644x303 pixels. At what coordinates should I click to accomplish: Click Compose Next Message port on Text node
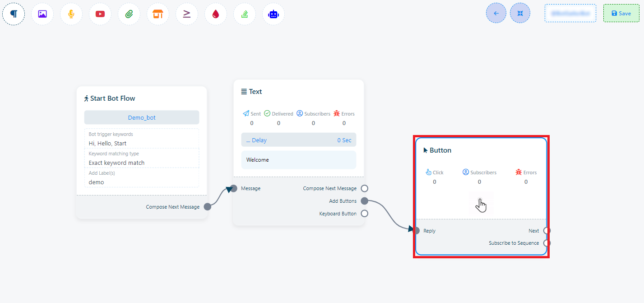point(364,188)
